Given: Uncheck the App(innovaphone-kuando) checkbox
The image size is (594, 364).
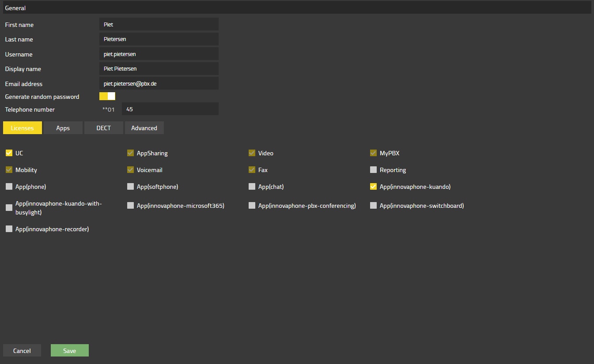Looking at the screenshot, I should click(373, 187).
